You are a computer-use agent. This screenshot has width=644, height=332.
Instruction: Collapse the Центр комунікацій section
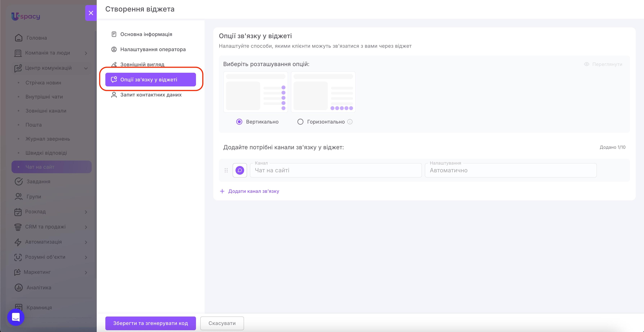click(x=86, y=68)
